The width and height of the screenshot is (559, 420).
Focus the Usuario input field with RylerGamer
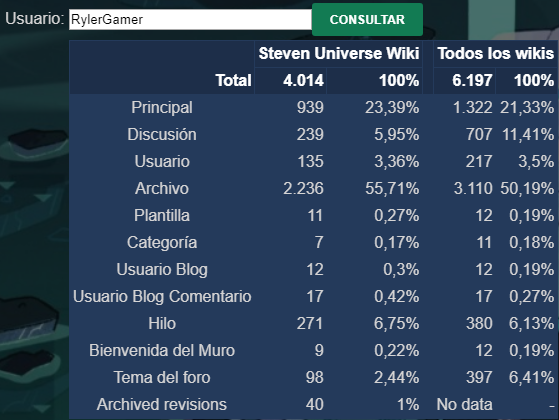point(190,20)
